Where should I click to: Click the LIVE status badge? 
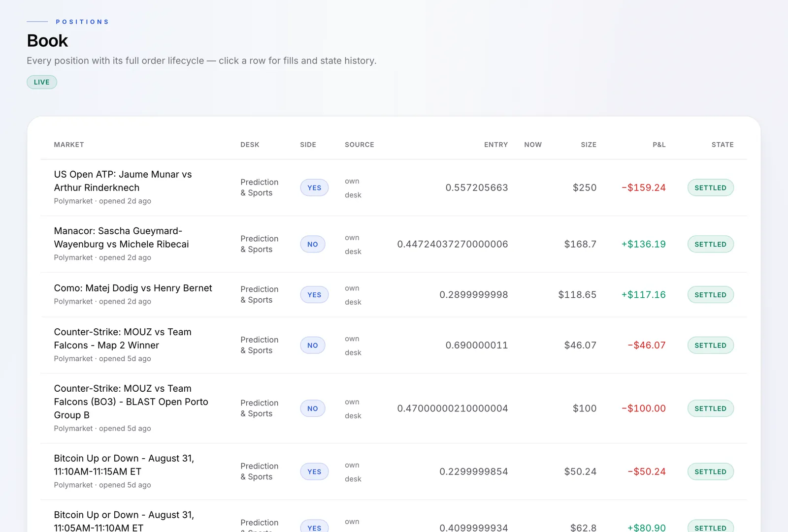[42, 82]
